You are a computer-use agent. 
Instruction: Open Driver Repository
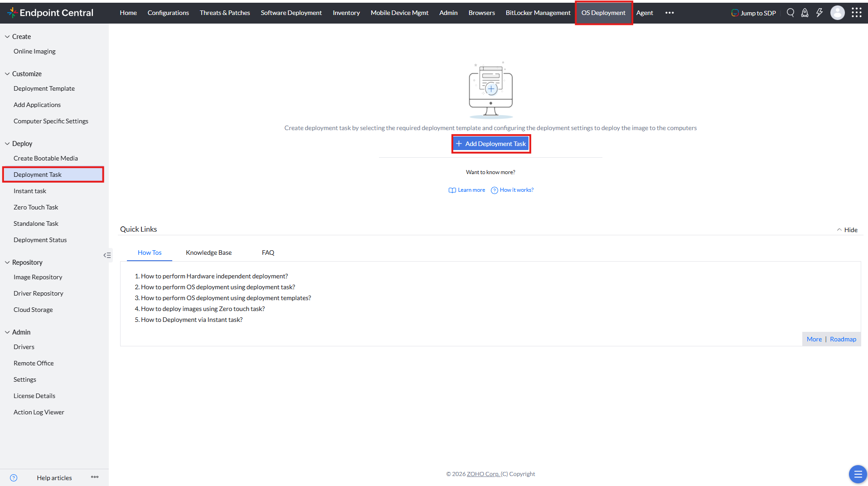pyautogui.click(x=39, y=293)
